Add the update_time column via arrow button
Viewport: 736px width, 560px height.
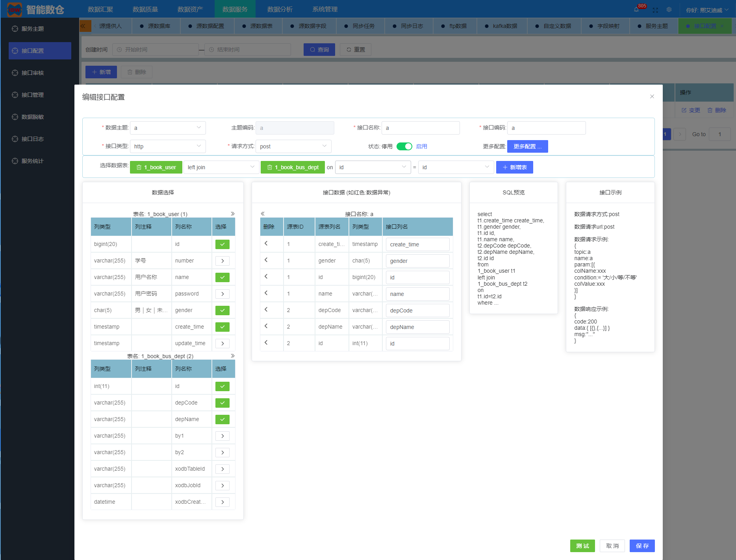coord(222,344)
